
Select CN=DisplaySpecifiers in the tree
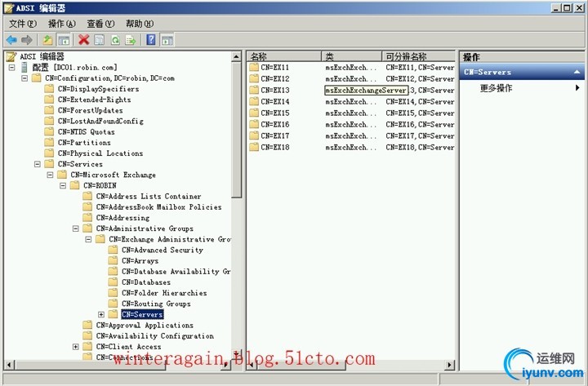[98, 89]
